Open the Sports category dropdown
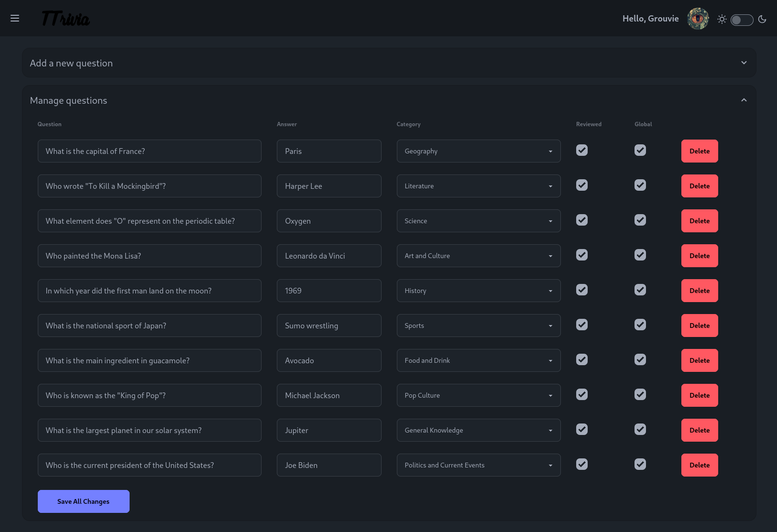This screenshot has width=777, height=532. point(479,326)
